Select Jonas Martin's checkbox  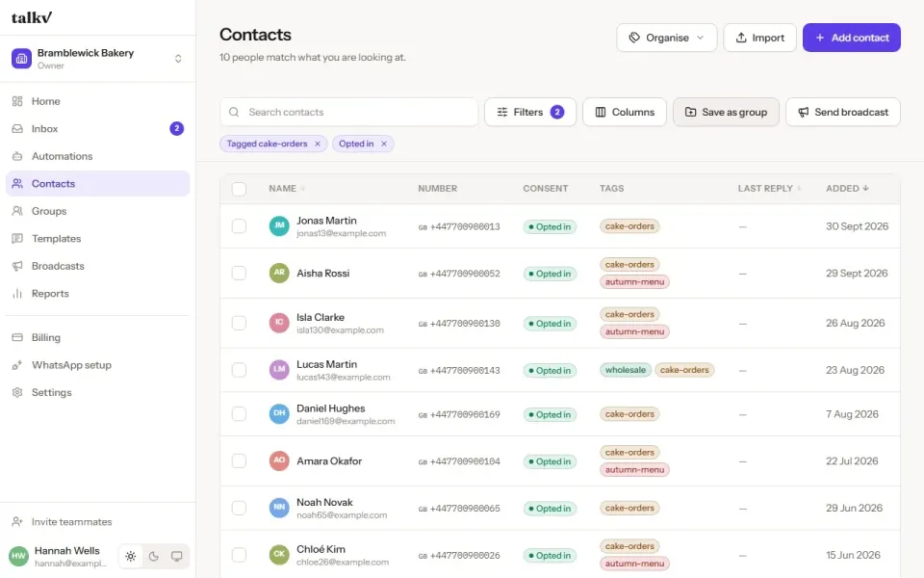coord(239,226)
